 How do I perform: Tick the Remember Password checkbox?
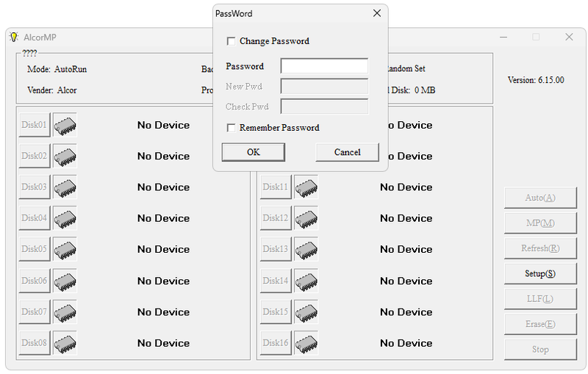tap(232, 128)
